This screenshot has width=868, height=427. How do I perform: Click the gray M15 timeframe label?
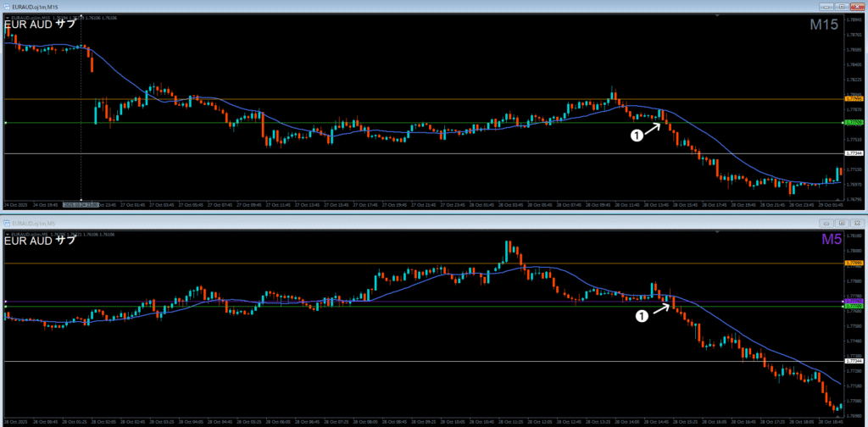(x=823, y=25)
